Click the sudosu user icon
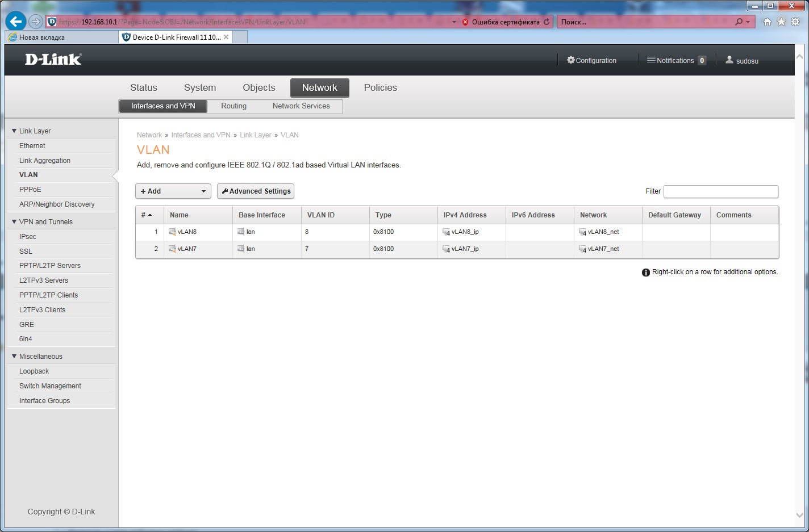Image resolution: width=809 pixels, height=532 pixels. click(x=729, y=60)
